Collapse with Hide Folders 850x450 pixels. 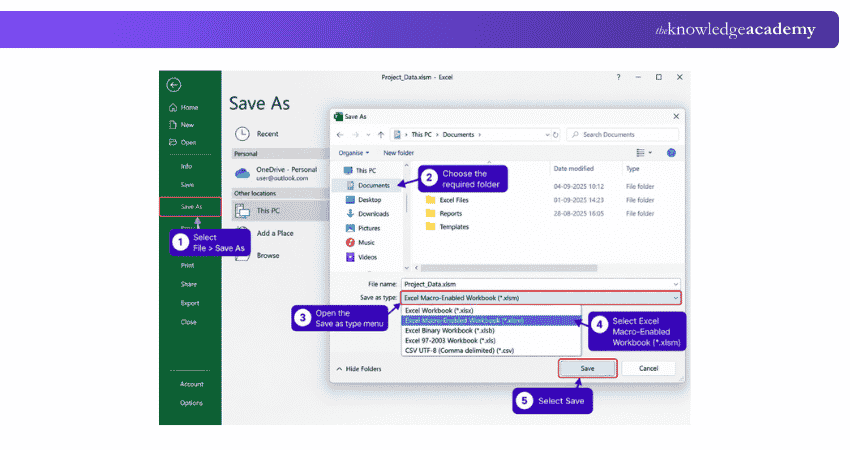tap(359, 369)
